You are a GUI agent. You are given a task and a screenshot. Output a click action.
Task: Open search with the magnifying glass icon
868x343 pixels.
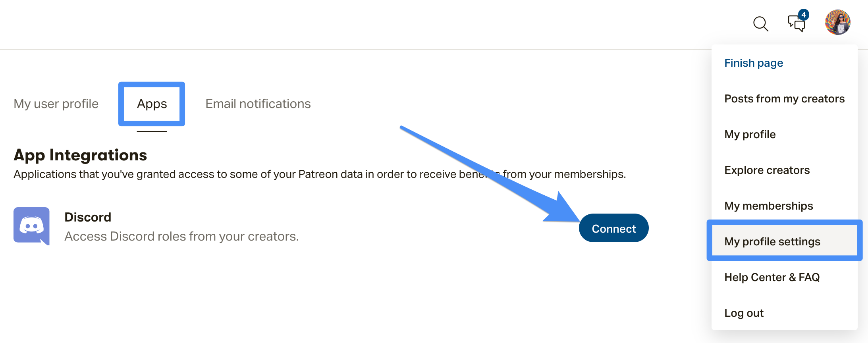click(x=760, y=24)
